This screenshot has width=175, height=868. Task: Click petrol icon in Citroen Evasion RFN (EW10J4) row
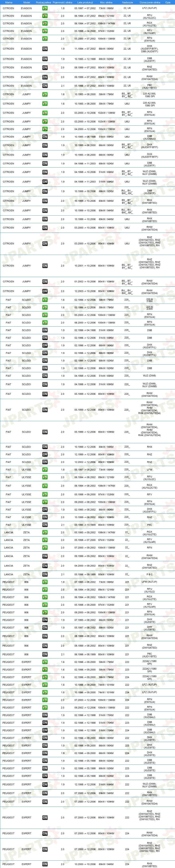(45, 39)
